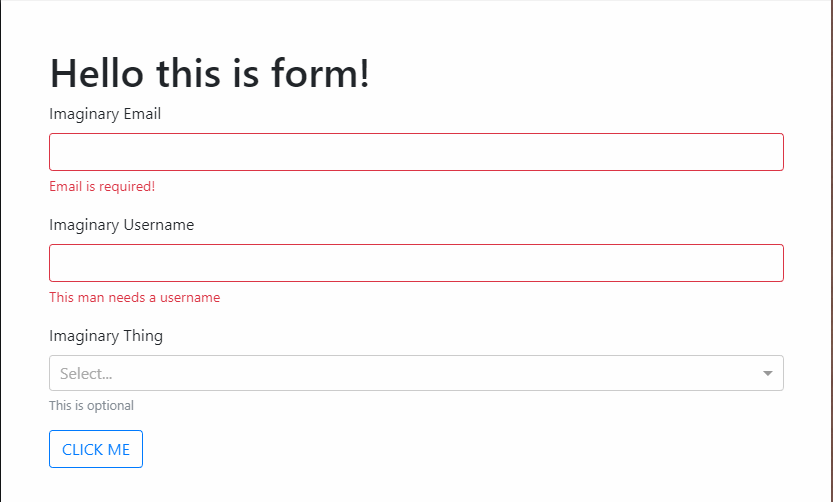Focus the Imaginary Username input field
The image size is (833, 502).
tap(416, 263)
